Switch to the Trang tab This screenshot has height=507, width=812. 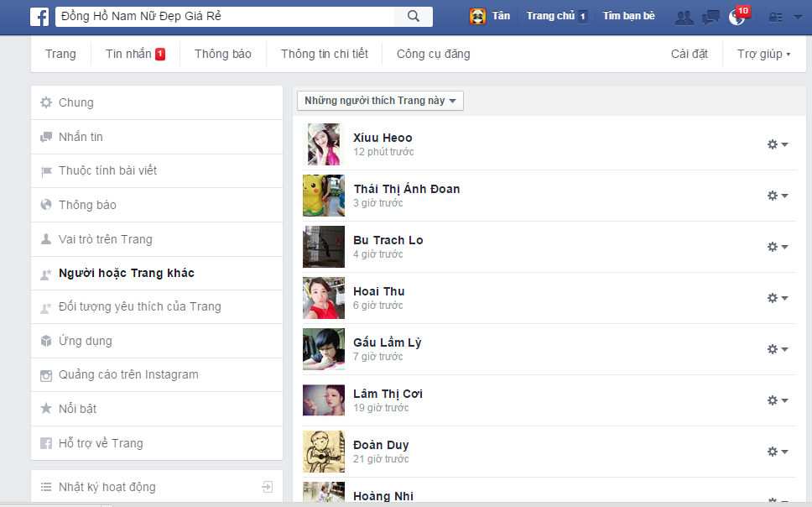(60, 54)
